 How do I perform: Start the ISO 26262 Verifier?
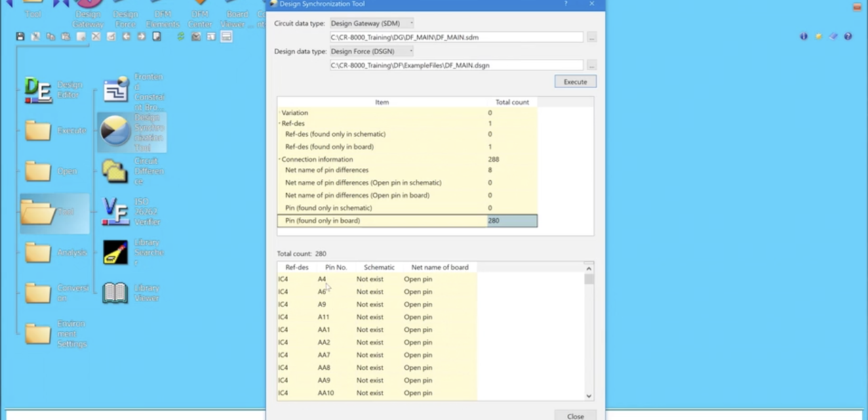(x=115, y=211)
